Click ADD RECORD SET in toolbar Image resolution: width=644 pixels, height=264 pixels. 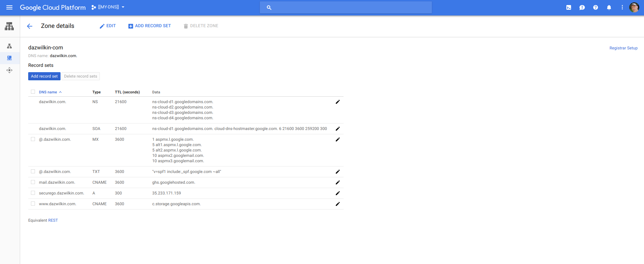[x=150, y=26]
